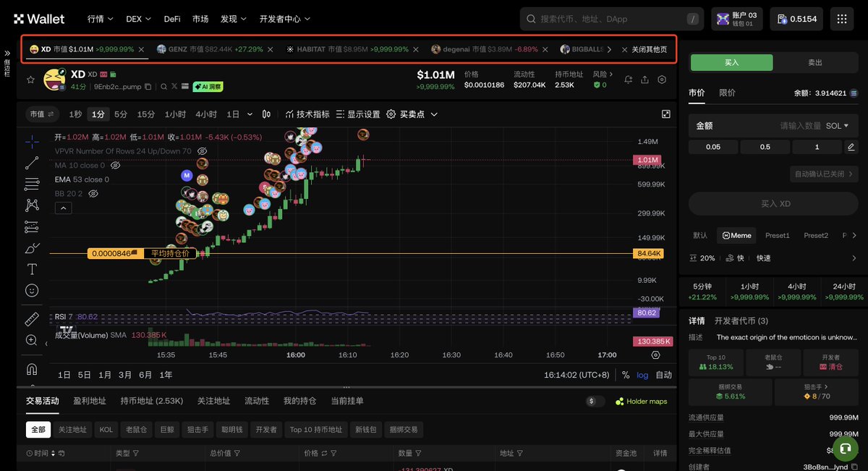Expand more timeframe options after 1日
The image size is (868, 471).
pyautogui.click(x=250, y=114)
